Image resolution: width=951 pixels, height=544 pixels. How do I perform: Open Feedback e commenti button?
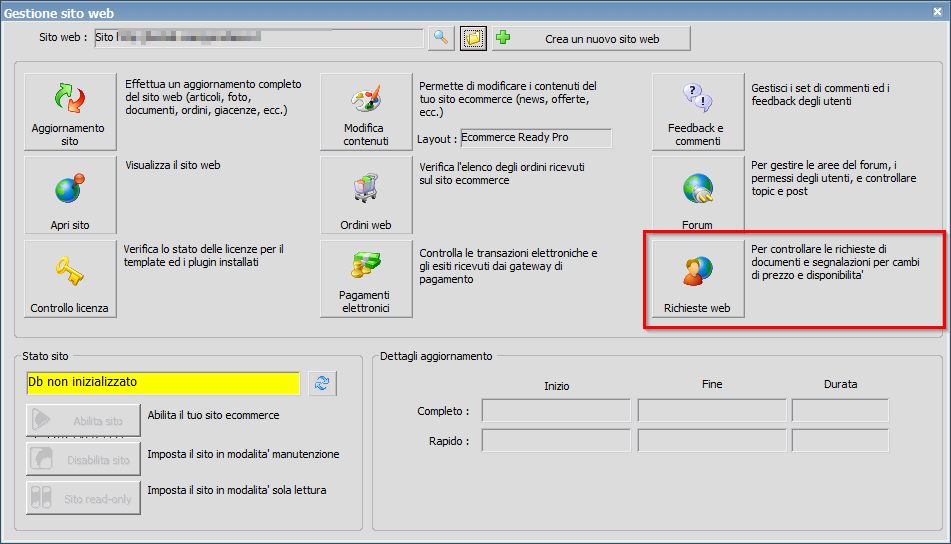tap(697, 112)
